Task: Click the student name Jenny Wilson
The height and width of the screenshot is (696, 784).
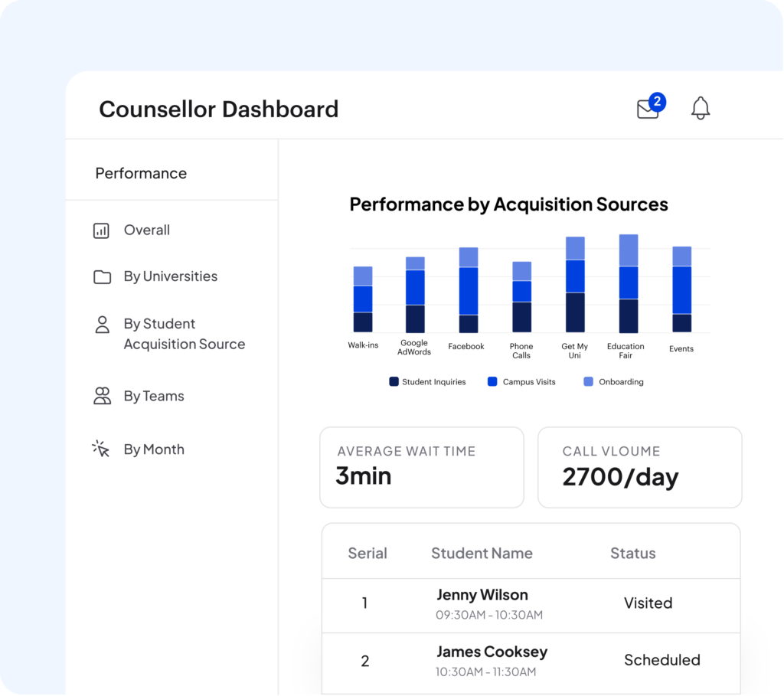Action: pyautogui.click(x=482, y=595)
